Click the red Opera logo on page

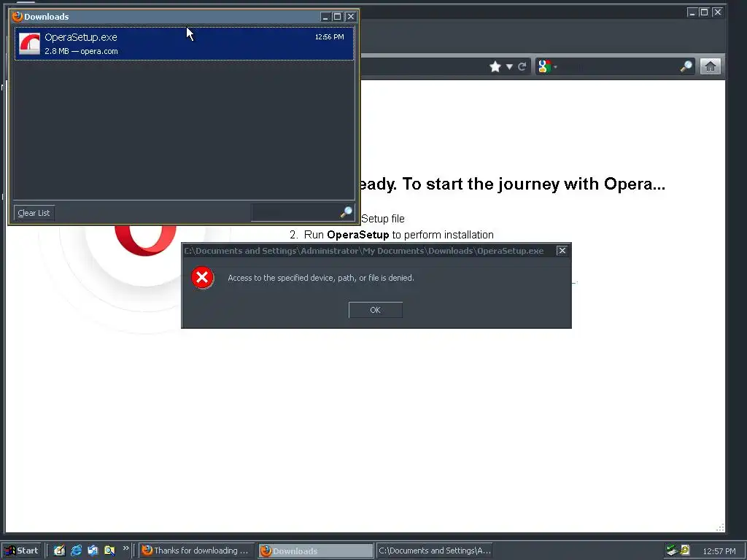tap(145, 241)
